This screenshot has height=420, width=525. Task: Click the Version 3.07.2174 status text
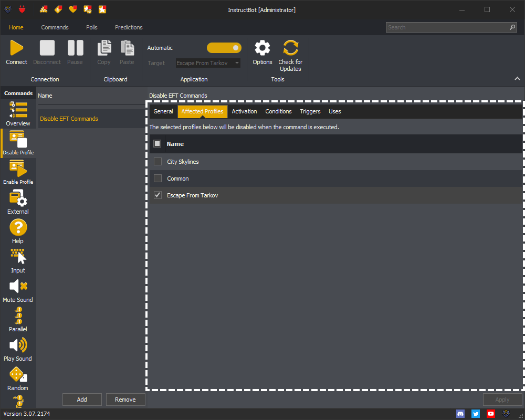(x=27, y=414)
